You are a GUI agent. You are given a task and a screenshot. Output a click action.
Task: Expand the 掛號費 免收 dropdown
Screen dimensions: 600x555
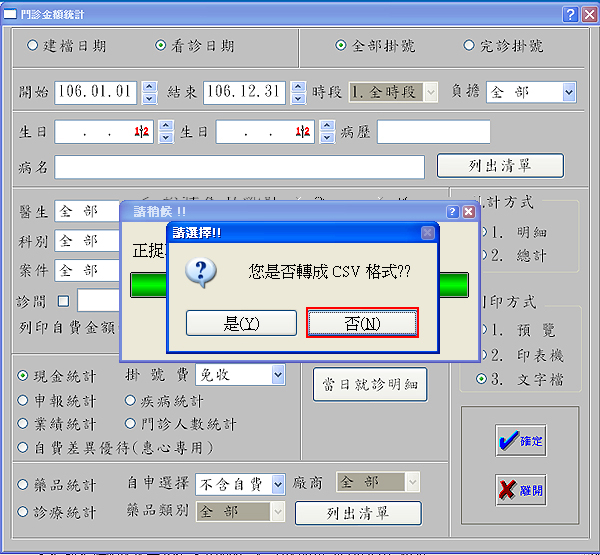pos(277,374)
